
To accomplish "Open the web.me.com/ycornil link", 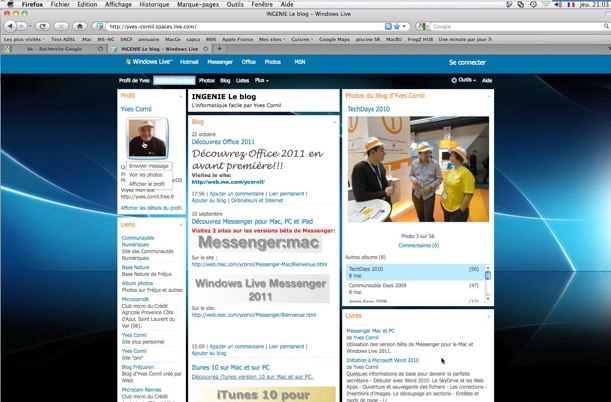I will click(228, 182).
